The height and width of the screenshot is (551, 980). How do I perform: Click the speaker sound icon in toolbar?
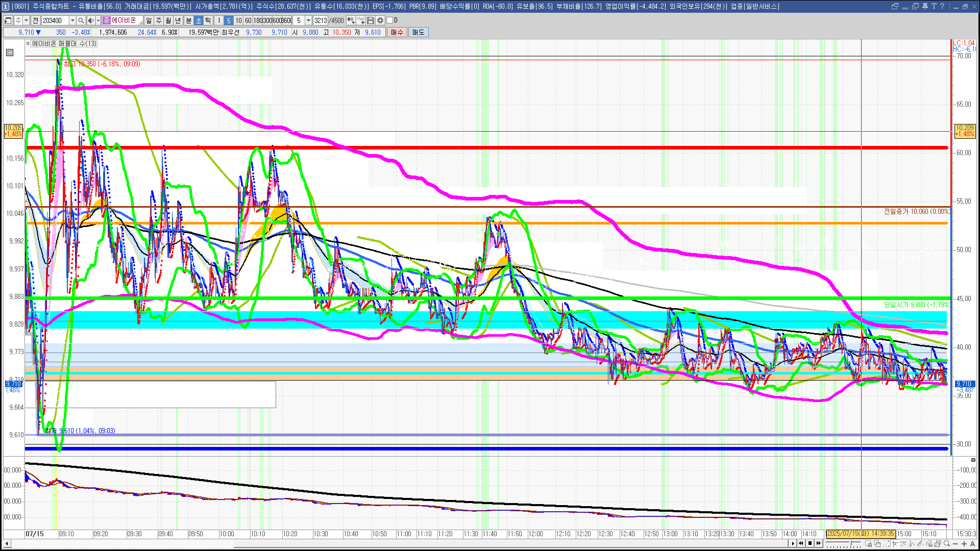click(x=91, y=20)
